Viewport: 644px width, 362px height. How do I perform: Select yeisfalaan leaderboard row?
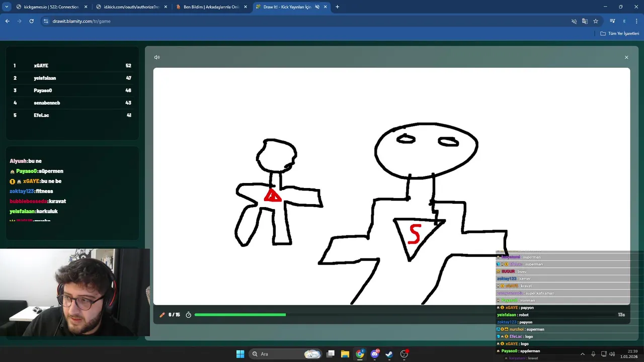[x=72, y=78]
